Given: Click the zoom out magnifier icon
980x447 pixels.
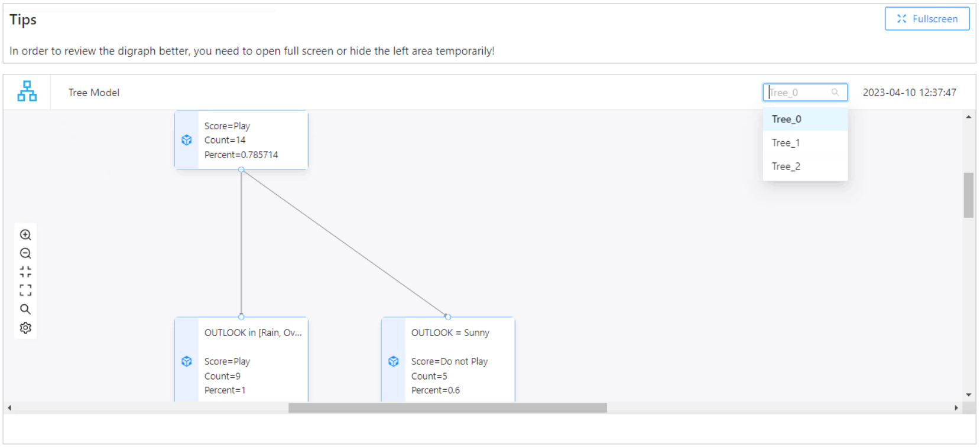Looking at the screenshot, I should [x=25, y=253].
